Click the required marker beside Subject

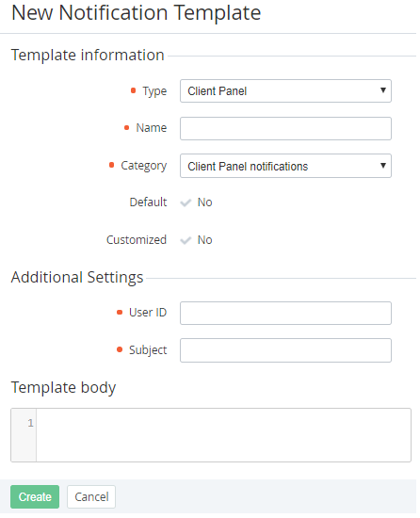(x=120, y=349)
